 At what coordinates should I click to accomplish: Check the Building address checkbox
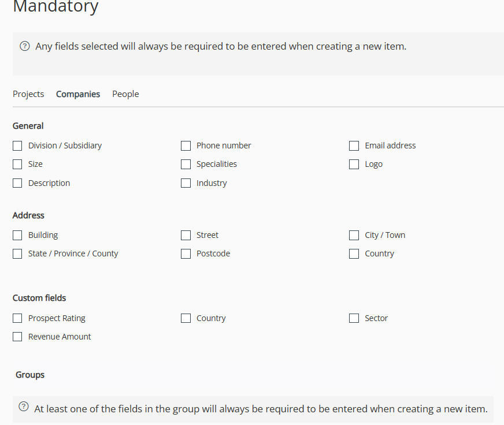tap(17, 235)
